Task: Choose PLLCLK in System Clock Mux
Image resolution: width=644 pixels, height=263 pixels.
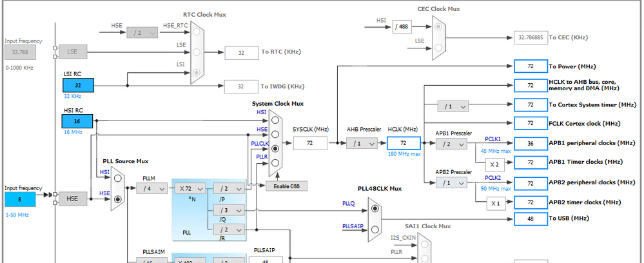Action: 275,148
